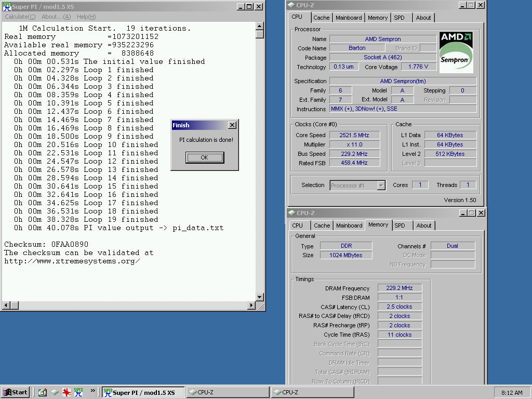Click Channels # value Dual
532x399 pixels.
tap(453, 246)
